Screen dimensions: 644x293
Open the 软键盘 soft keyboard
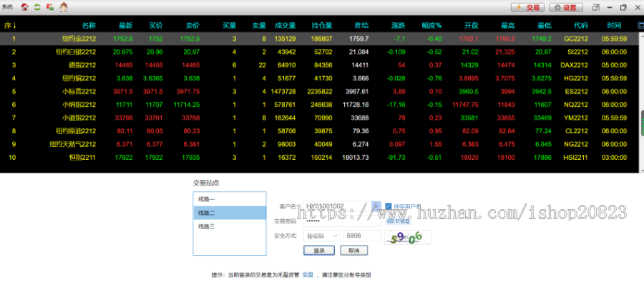click(x=399, y=221)
